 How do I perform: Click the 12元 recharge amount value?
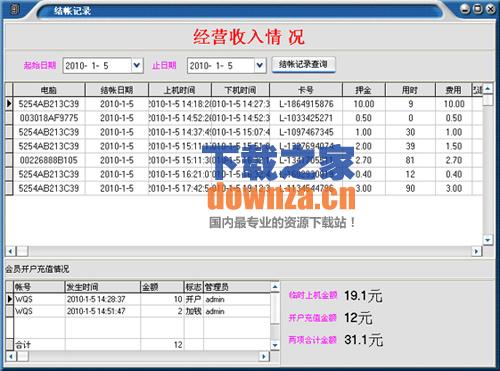pos(358,318)
